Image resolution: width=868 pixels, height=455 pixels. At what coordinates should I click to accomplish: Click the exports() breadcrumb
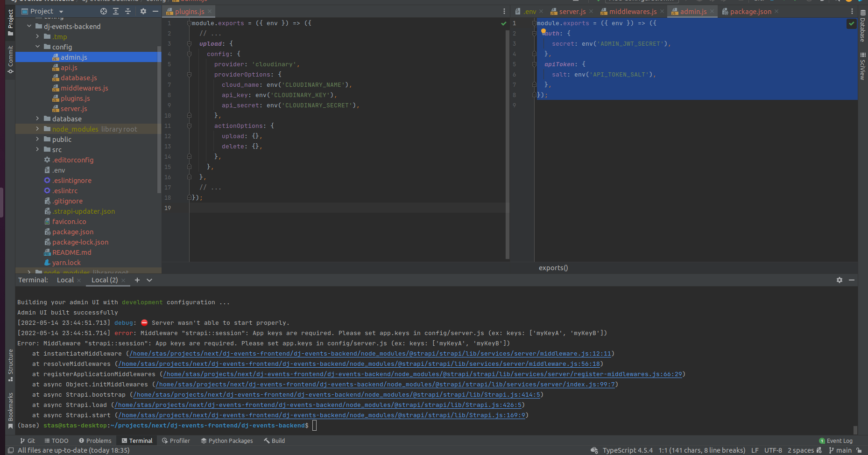tap(553, 268)
